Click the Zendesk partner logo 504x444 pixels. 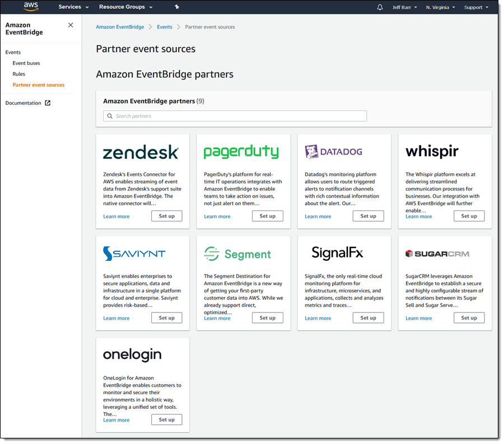(141, 152)
